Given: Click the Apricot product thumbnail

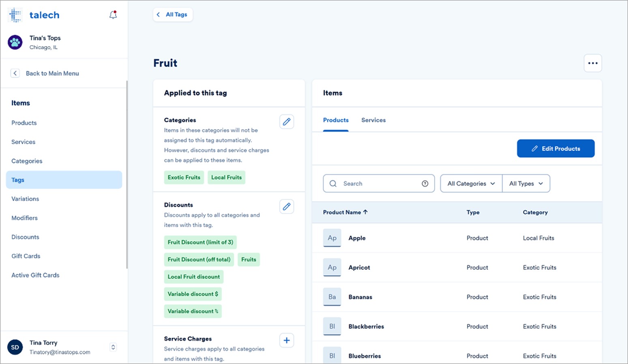Looking at the screenshot, I should coord(332,268).
